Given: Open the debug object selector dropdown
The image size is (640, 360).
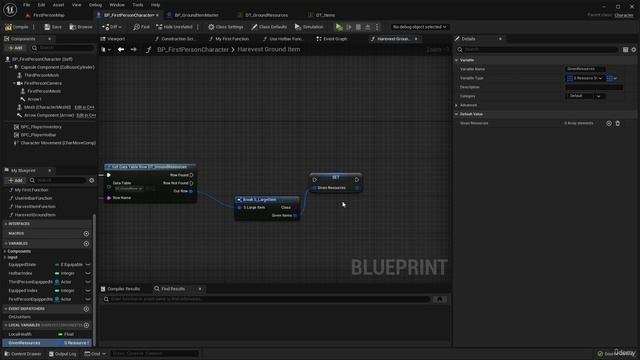Looking at the screenshot, I should (419, 27).
